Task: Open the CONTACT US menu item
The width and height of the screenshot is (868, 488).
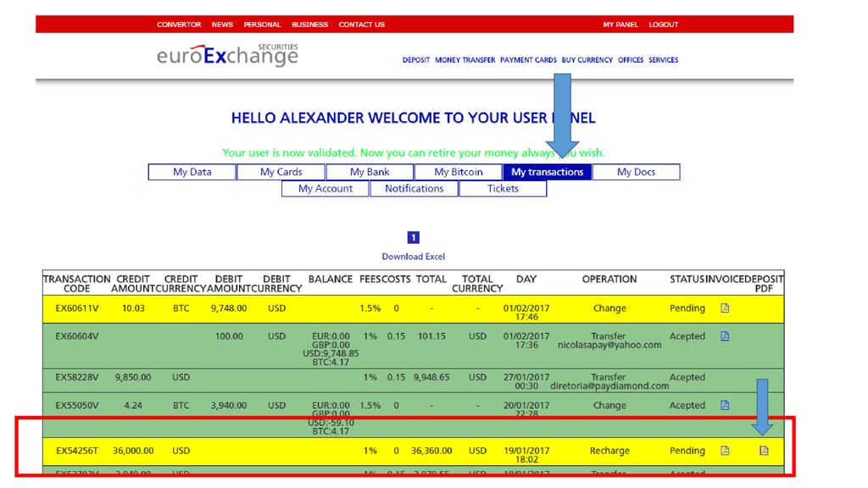Action: [x=361, y=25]
